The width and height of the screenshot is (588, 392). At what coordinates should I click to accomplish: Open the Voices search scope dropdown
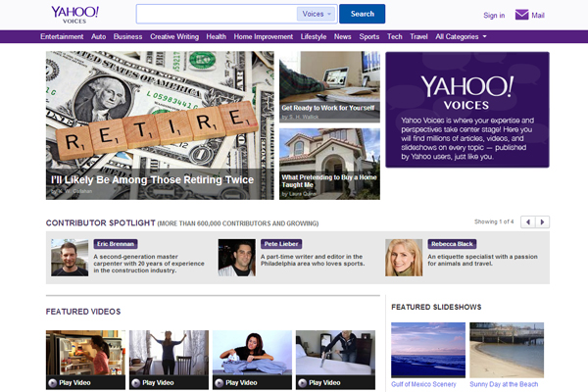pyautogui.click(x=317, y=14)
